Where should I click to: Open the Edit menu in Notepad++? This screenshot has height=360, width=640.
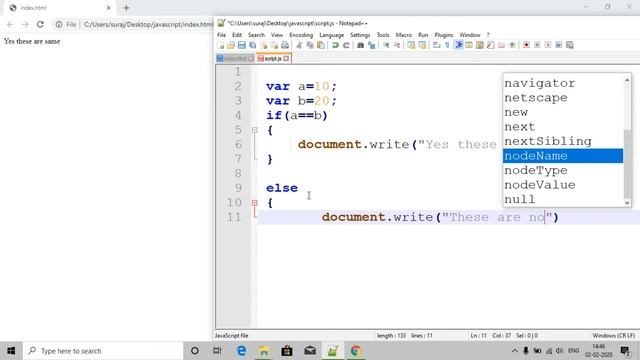click(x=237, y=35)
